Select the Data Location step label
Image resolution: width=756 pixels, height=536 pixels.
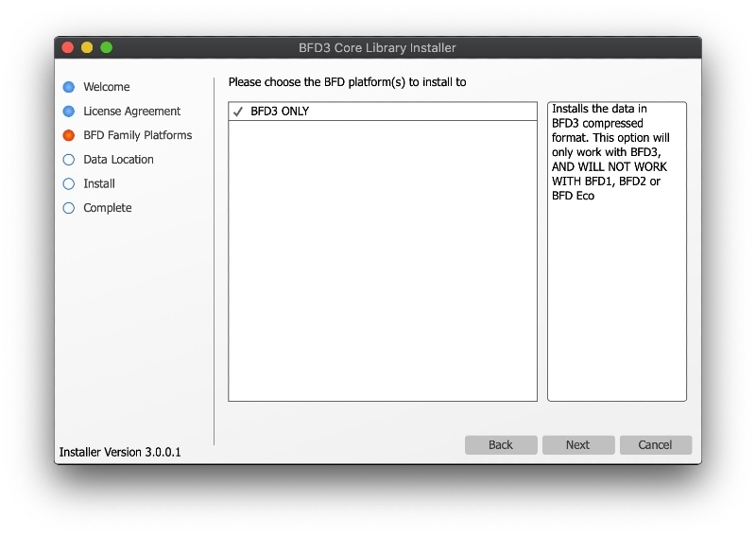click(119, 160)
